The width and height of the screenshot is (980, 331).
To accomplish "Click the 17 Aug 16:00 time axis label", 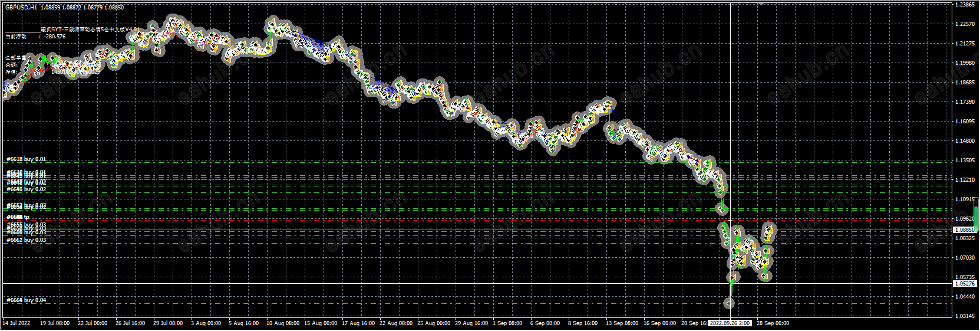I will pyautogui.click(x=358, y=323).
